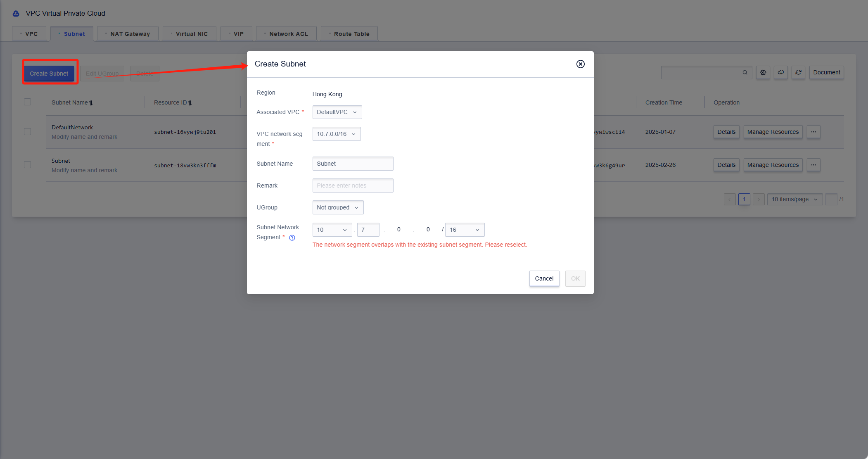Click the segment overlap error message
Viewport: 868px width, 459px height.
420,245
